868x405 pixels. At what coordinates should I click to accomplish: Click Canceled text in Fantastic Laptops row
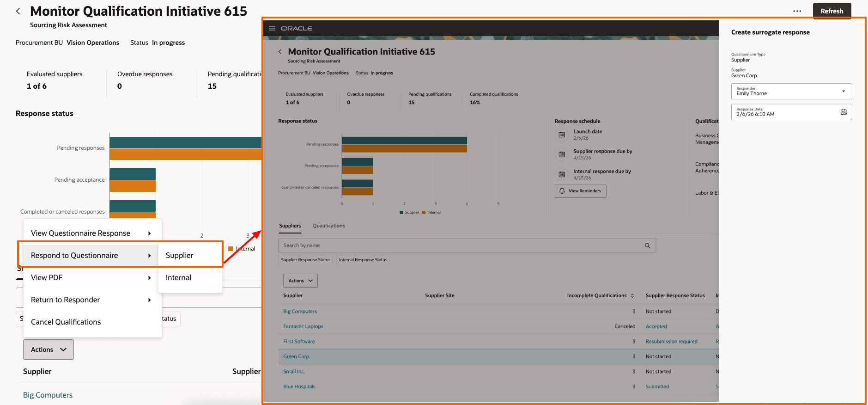pyautogui.click(x=625, y=326)
